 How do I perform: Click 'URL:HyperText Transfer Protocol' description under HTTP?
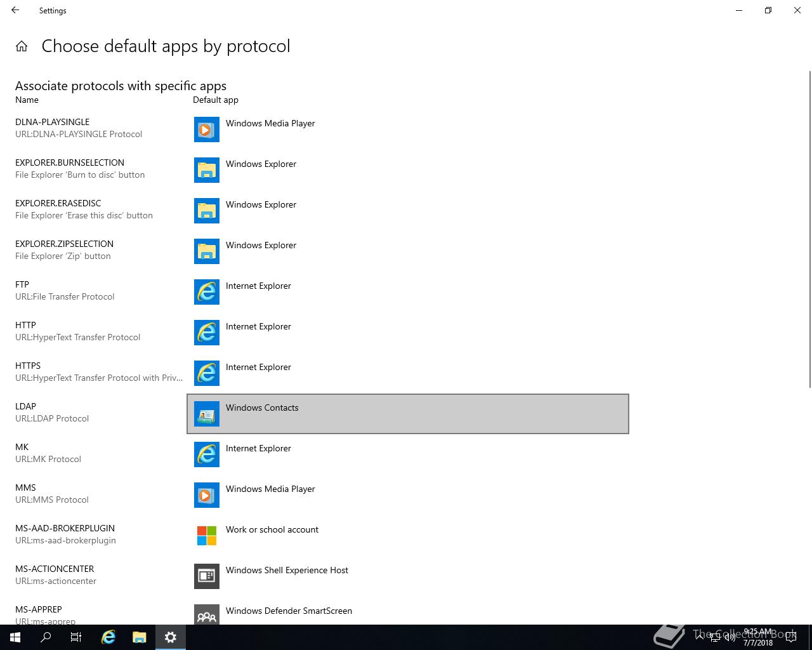click(77, 337)
